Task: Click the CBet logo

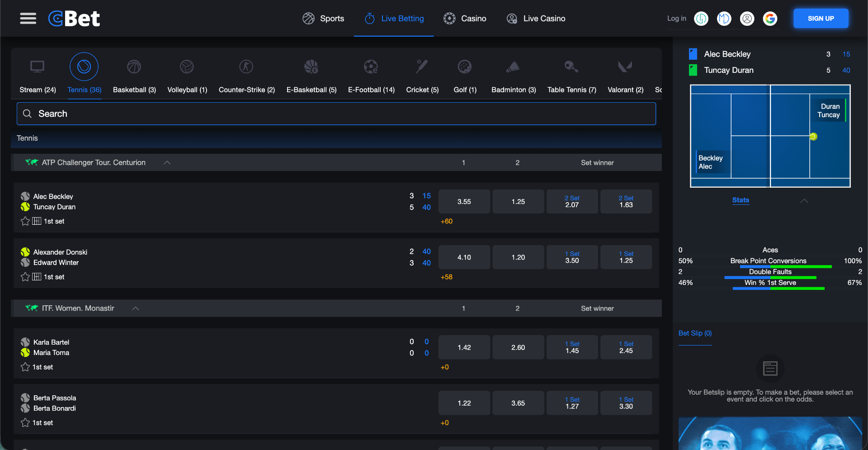Action: [74, 19]
